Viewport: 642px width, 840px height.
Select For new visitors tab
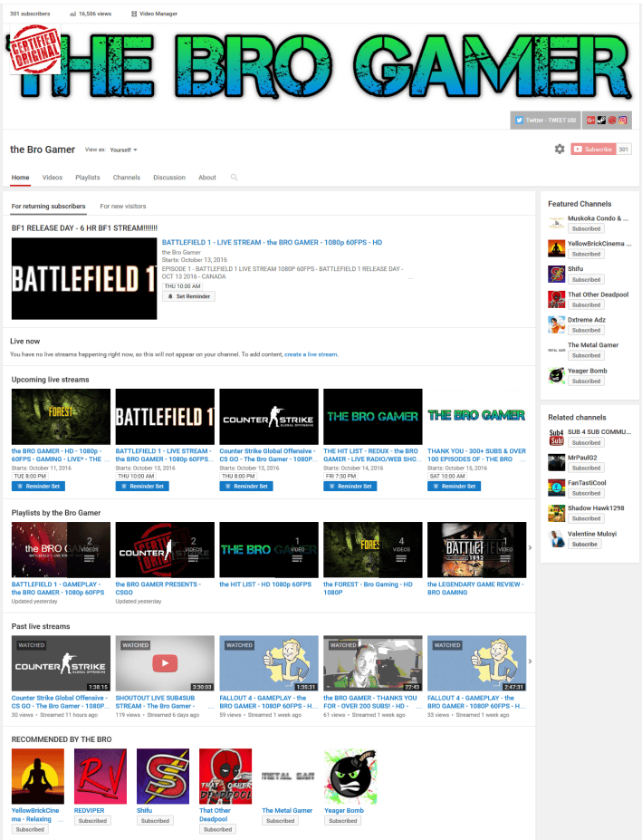(123, 207)
